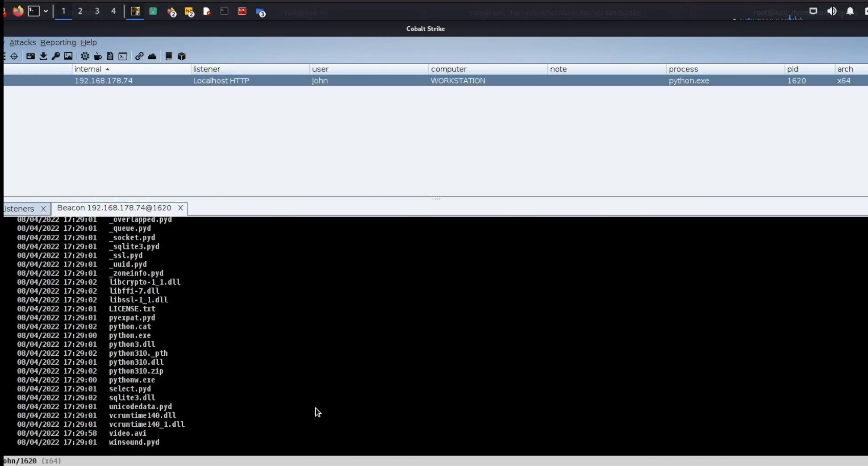
Task: Click the cube about icon
Action: 182,56
